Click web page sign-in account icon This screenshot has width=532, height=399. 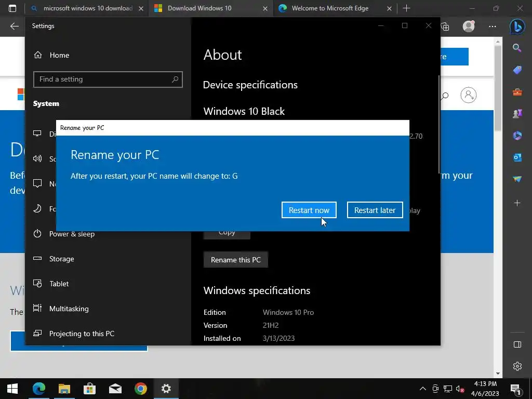click(x=469, y=96)
